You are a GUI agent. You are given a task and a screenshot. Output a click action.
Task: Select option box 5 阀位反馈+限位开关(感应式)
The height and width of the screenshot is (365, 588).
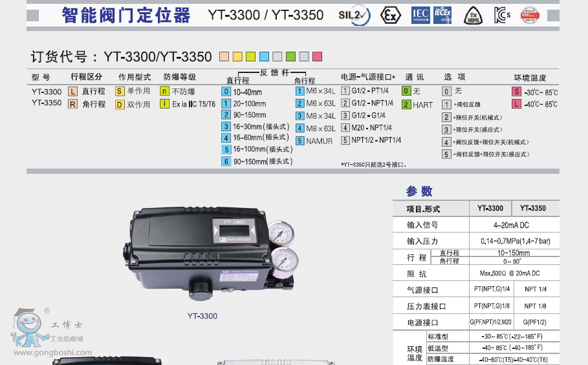(446, 154)
